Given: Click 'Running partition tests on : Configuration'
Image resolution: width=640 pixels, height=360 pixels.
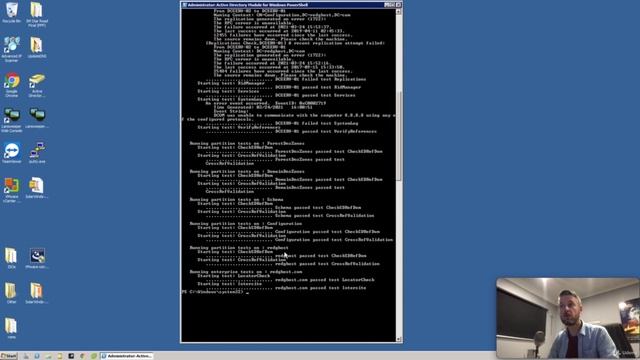Looking at the screenshot, I should tap(246, 224).
